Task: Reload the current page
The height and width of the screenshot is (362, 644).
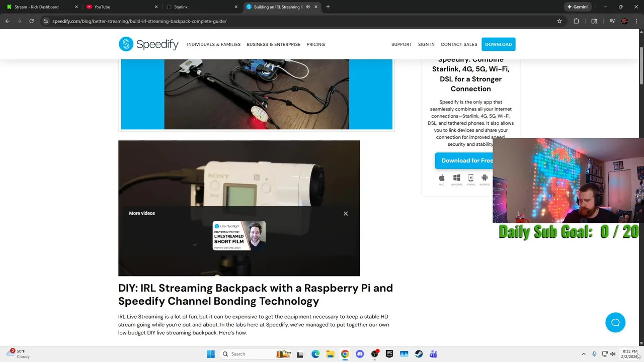Action: pos(31,21)
